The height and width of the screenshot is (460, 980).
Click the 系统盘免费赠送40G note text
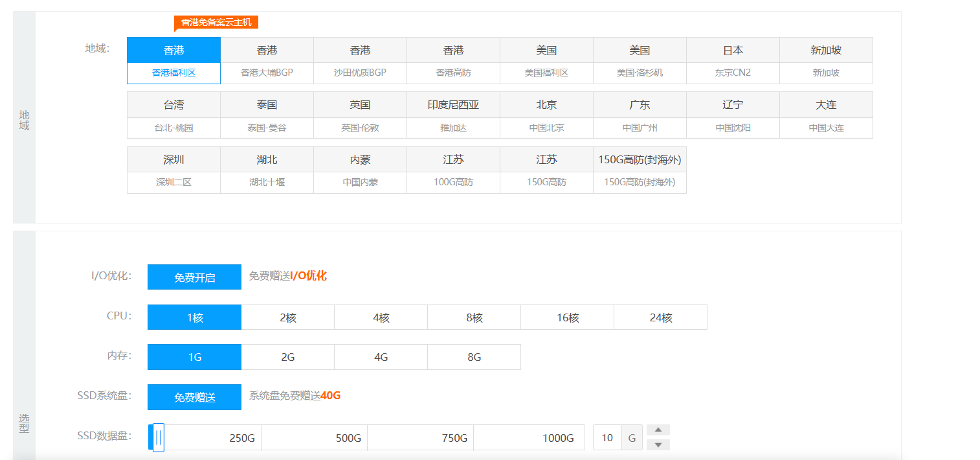click(295, 395)
